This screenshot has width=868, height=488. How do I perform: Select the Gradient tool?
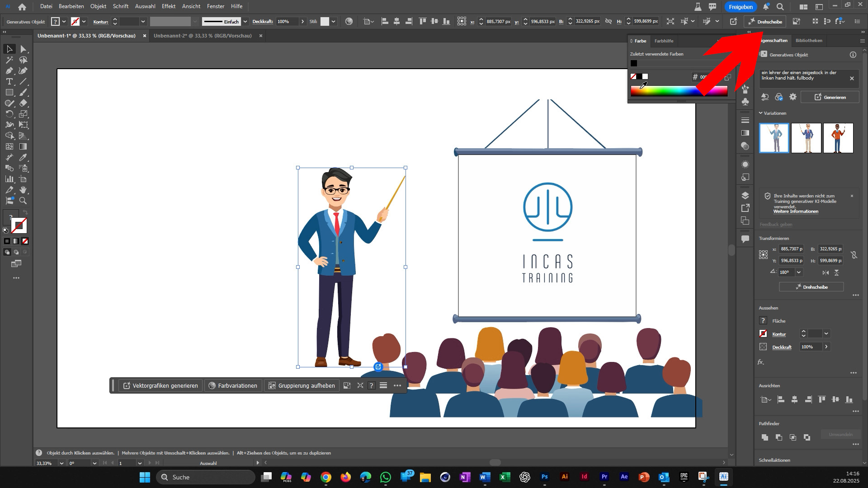(x=24, y=146)
